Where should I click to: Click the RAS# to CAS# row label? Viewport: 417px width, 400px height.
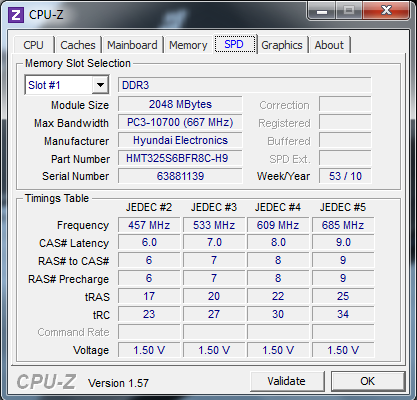pos(74,261)
